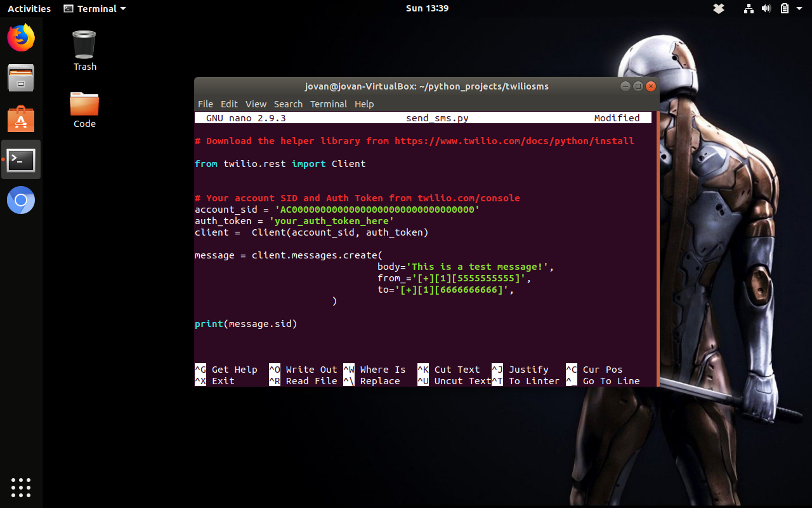The width and height of the screenshot is (812, 508).
Task: Open the Search menu in the terminal
Action: coord(288,104)
